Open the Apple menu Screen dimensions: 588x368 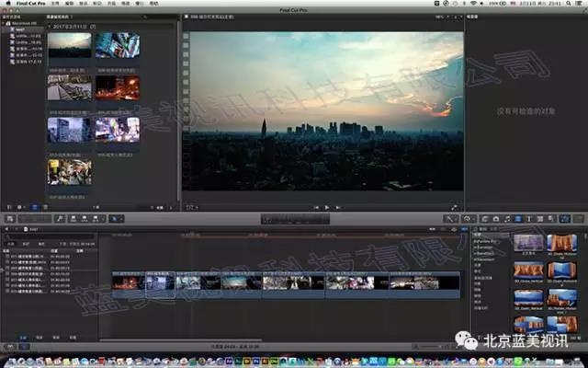point(6,4)
